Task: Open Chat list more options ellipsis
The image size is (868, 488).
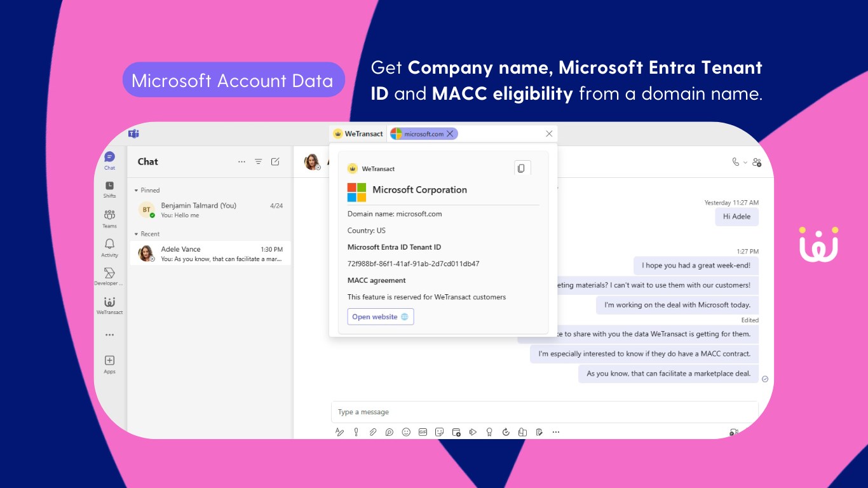Action: 241,162
